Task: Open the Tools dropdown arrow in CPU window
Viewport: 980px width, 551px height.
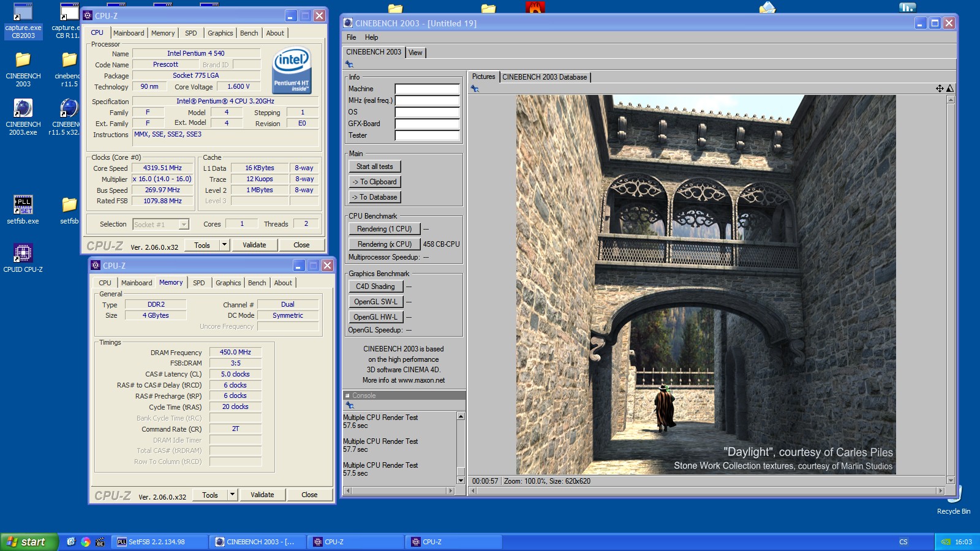Action: (x=225, y=245)
